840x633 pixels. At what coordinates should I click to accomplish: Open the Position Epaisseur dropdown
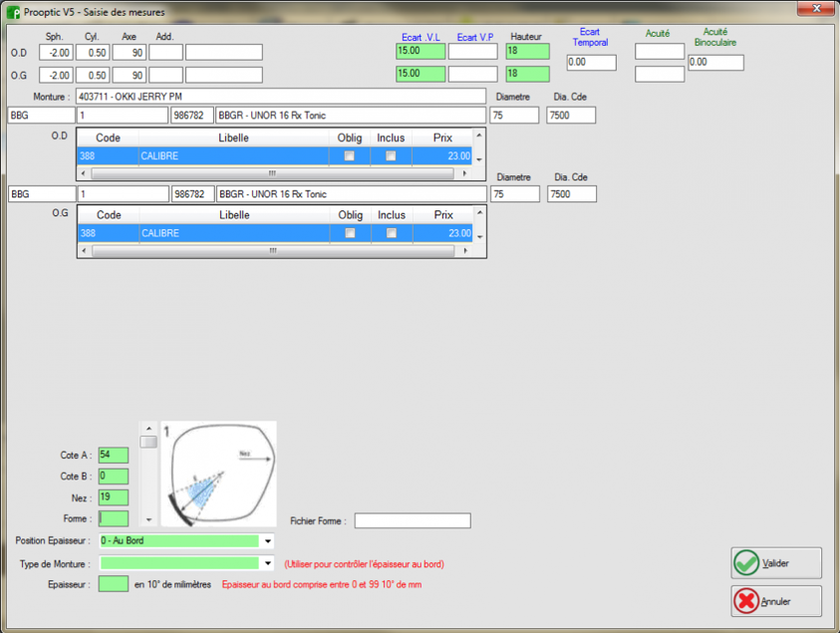pyautogui.click(x=268, y=541)
